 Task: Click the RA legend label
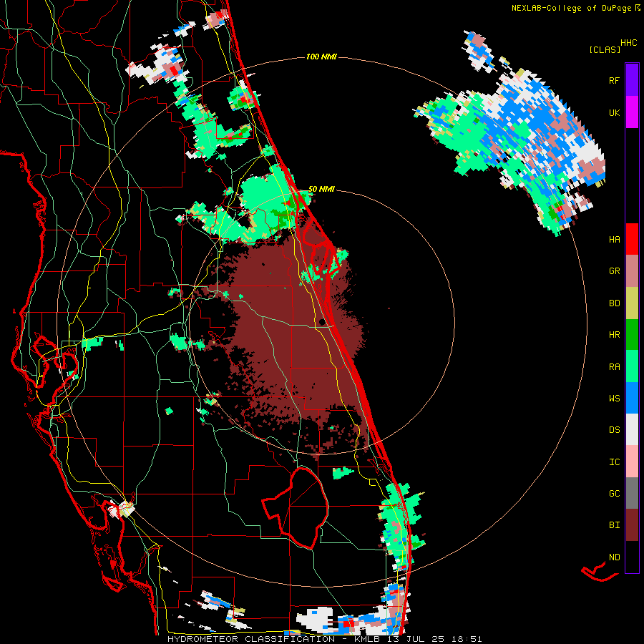(x=614, y=367)
